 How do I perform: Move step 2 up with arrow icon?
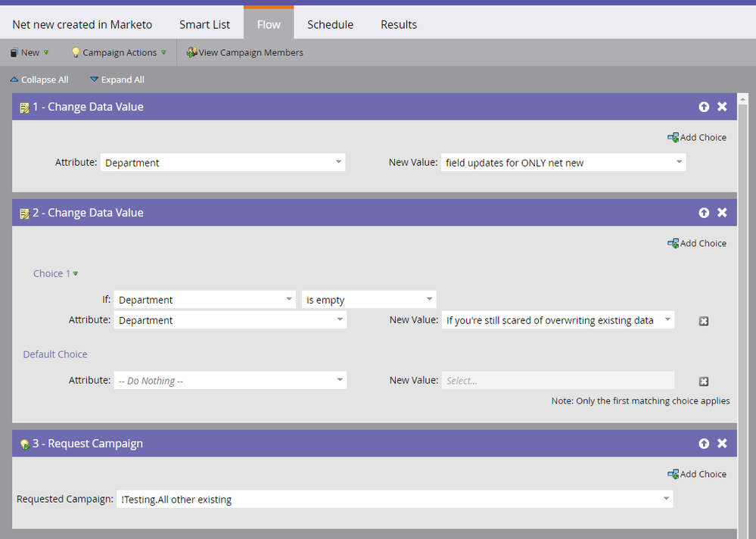(704, 213)
